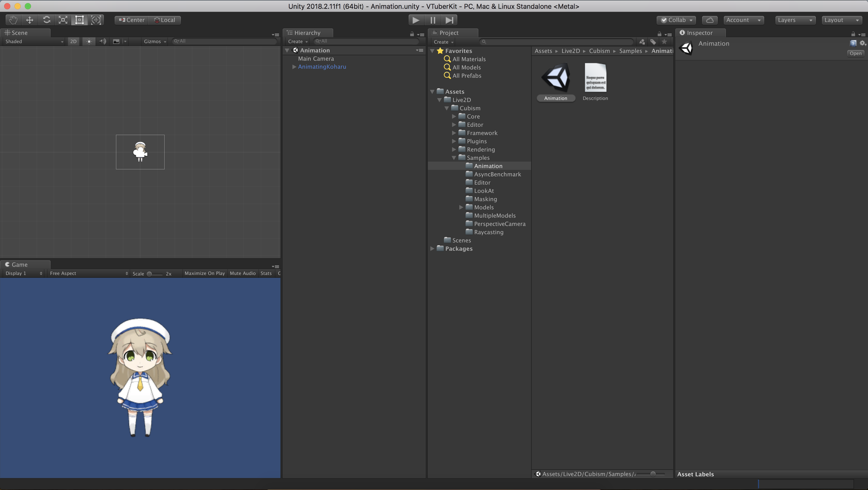Select the Hand tool

pos(13,20)
